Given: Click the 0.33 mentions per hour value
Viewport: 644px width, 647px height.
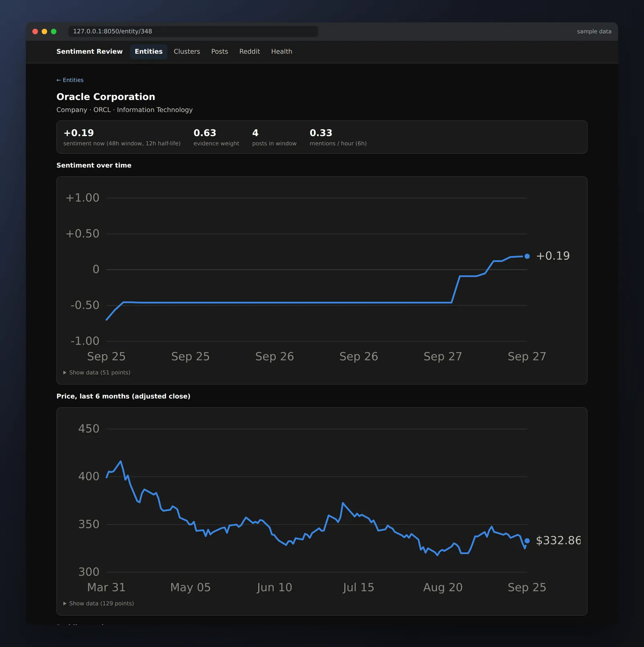Looking at the screenshot, I should tap(321, 133).
